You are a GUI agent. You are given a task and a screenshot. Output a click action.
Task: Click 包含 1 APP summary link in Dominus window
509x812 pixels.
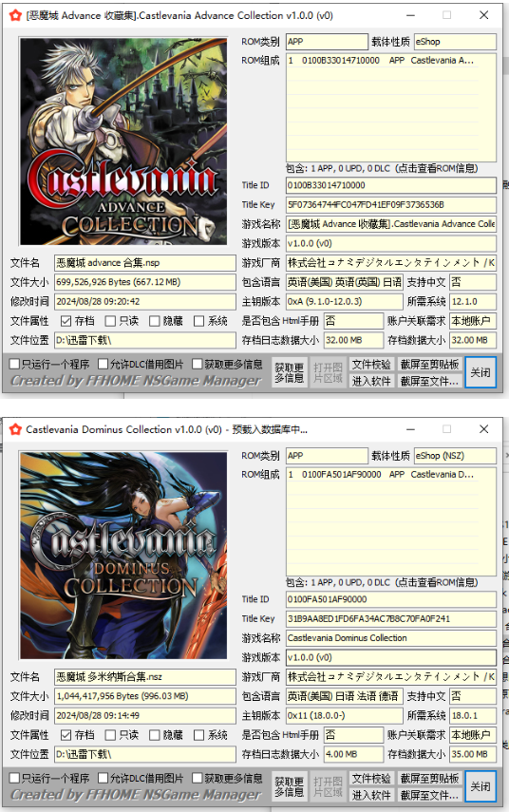click(382, 582)
